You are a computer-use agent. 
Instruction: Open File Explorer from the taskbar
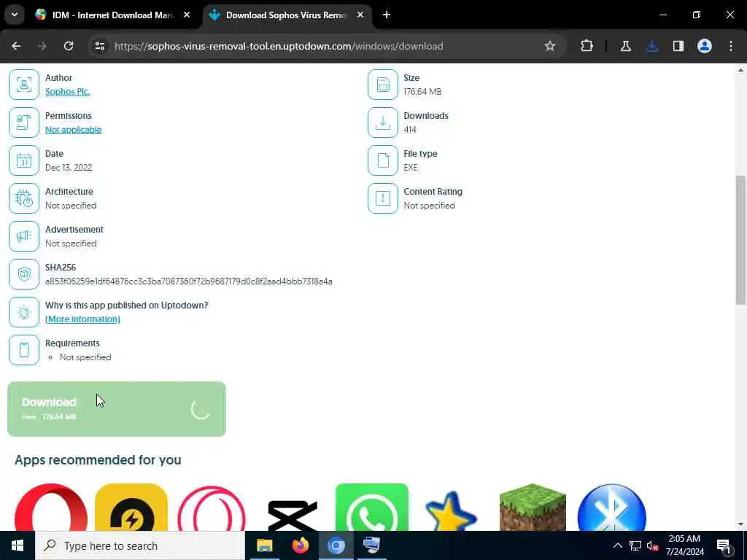pos(264,545)
